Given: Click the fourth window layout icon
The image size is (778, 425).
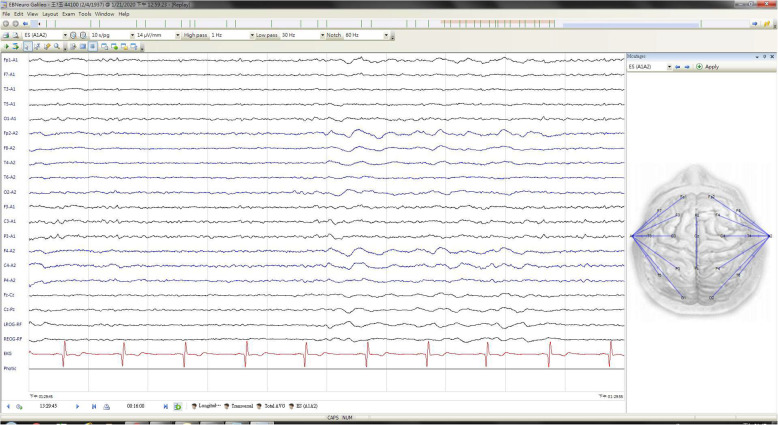Looking at the screenshot, I should (133, 47).
